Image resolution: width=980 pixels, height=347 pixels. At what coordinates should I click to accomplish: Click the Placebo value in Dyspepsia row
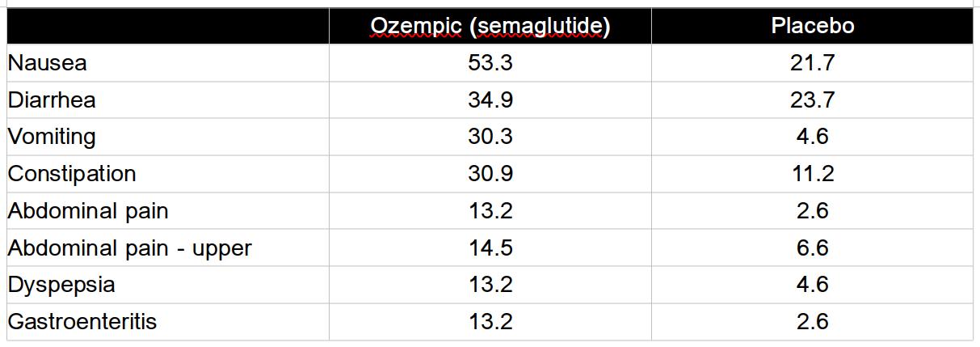click(x=812, y=285)
